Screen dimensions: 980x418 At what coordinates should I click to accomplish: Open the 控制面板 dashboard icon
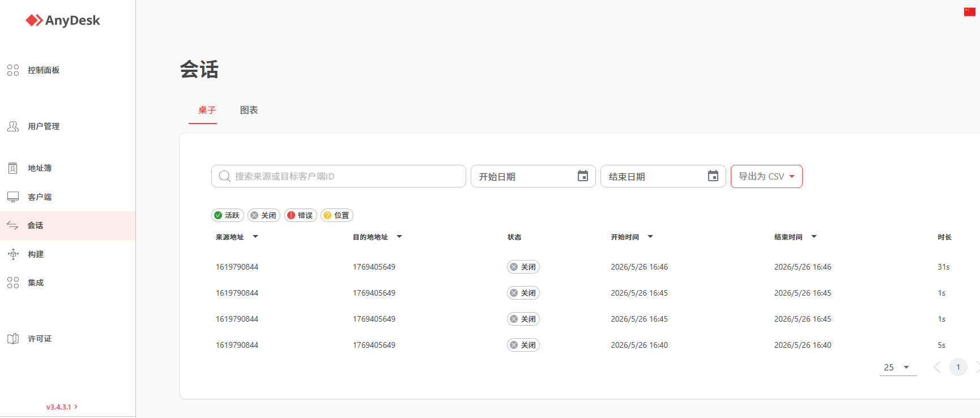13,70
